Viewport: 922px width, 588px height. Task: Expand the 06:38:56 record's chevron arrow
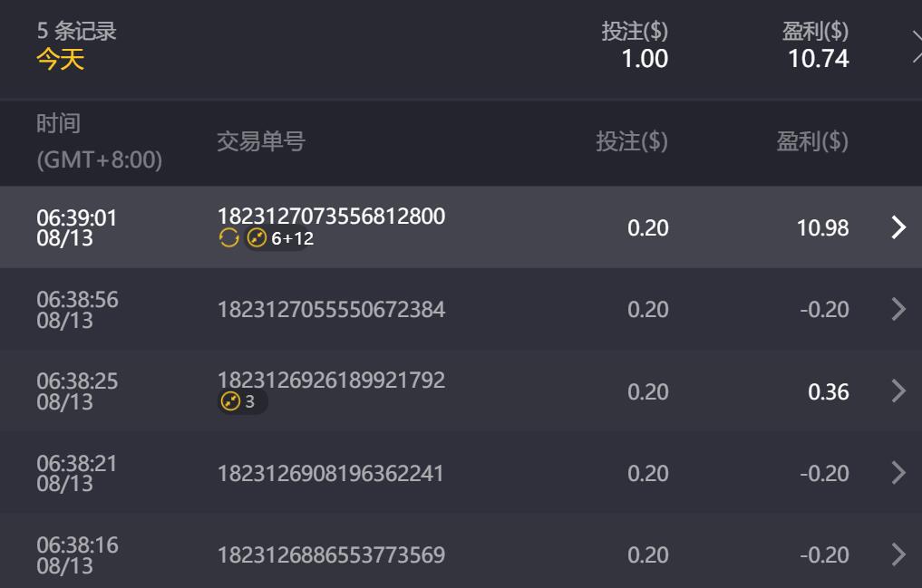click(898, 310)
